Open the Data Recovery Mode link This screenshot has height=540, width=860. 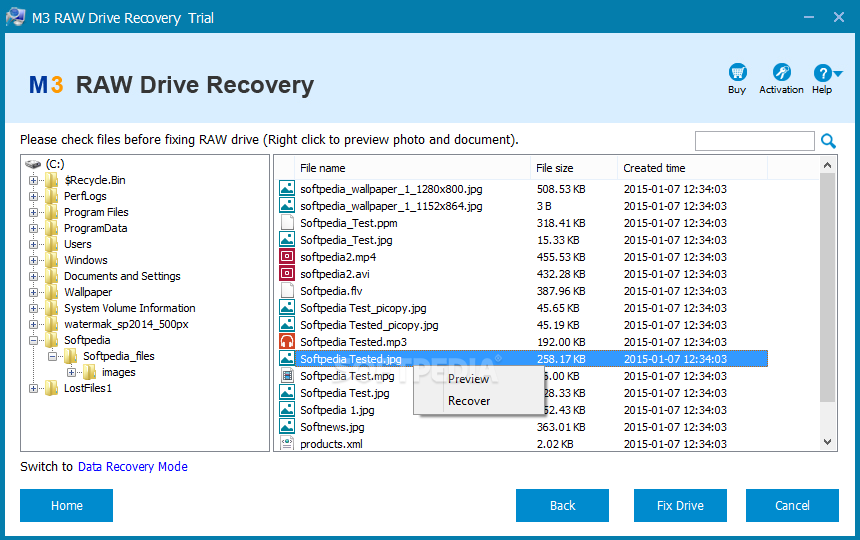tap(133, 467)
